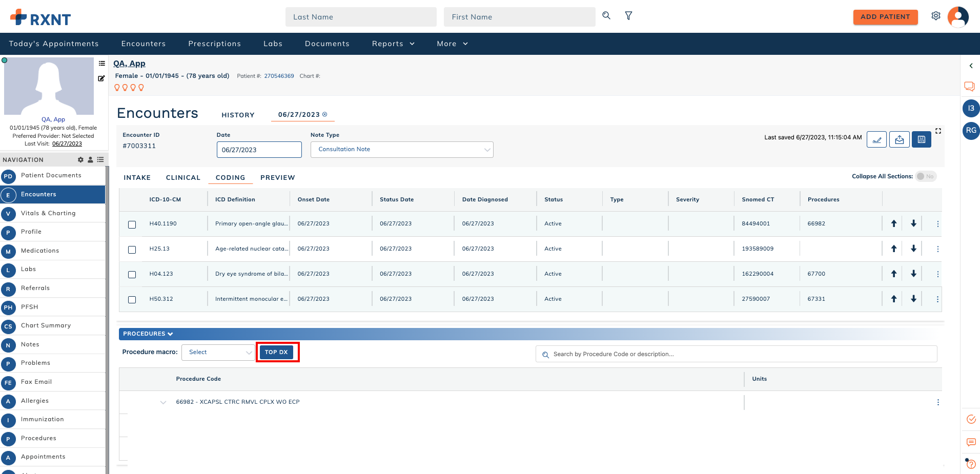This screenshot has height=474, width=980.
Task: Expand the 66982 procedure code row
Action: (x=163, y=402)
